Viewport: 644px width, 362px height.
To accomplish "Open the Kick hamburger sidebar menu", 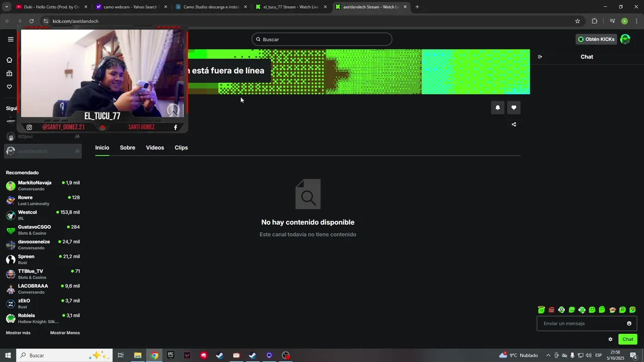I will [11, 39].
